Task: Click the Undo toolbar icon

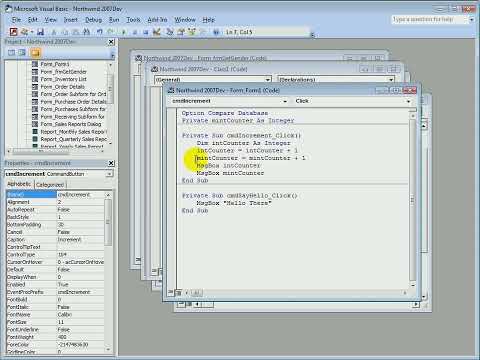Action: coord(99,32)
